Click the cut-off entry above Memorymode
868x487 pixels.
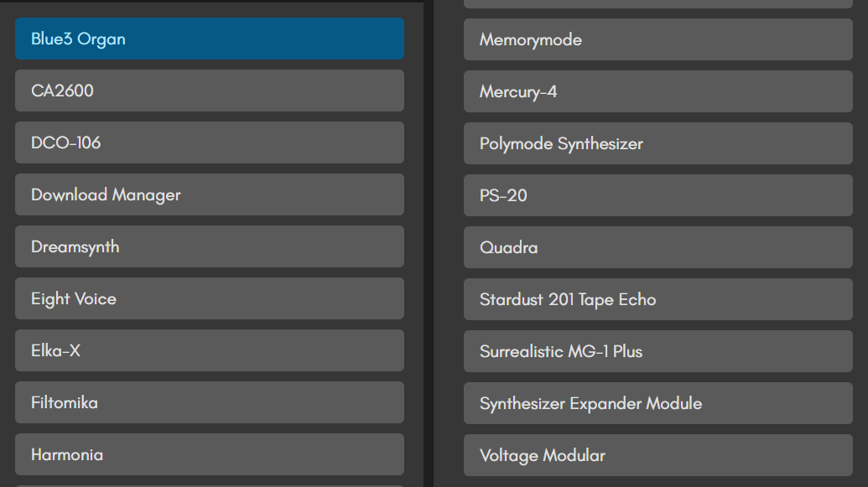pos(657,4)
